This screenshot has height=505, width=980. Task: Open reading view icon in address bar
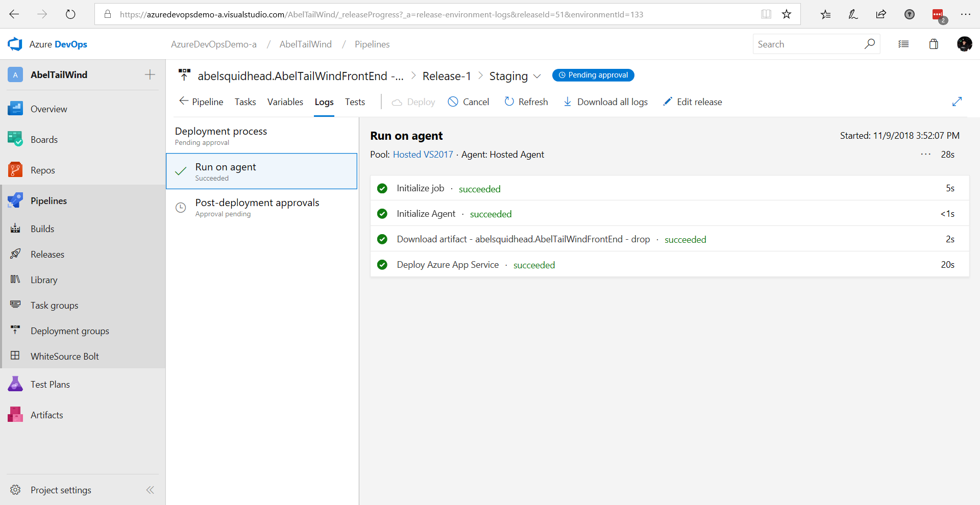(x=766, y=14)
